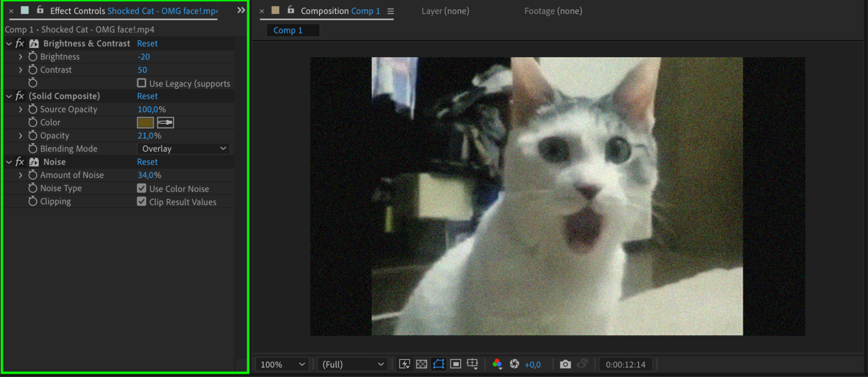Disable the Solid Composite fx switch
The width and height of the screenshot is (868, 377).
click(x=20, y=96)
